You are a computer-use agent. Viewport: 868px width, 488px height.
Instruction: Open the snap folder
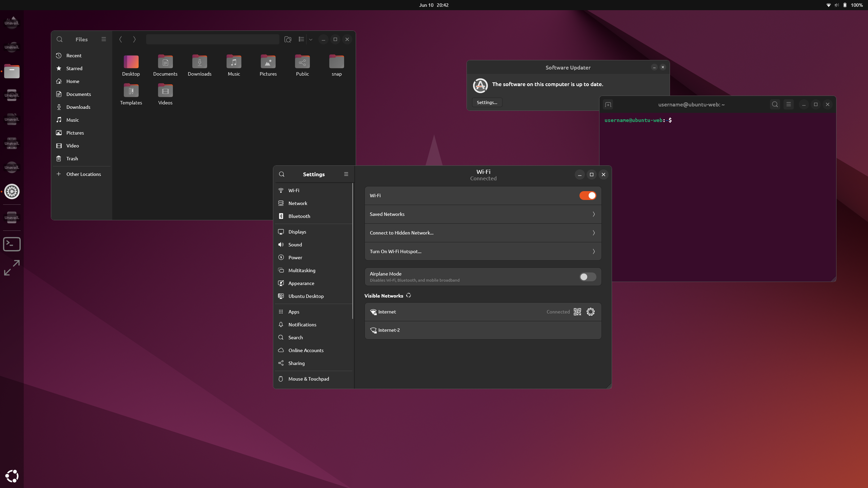[336, 66]
